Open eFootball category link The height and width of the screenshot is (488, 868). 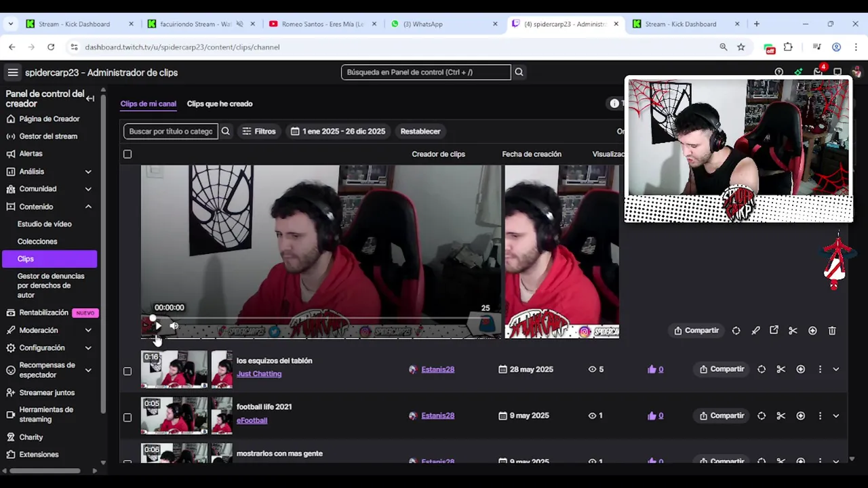[252, 420]
